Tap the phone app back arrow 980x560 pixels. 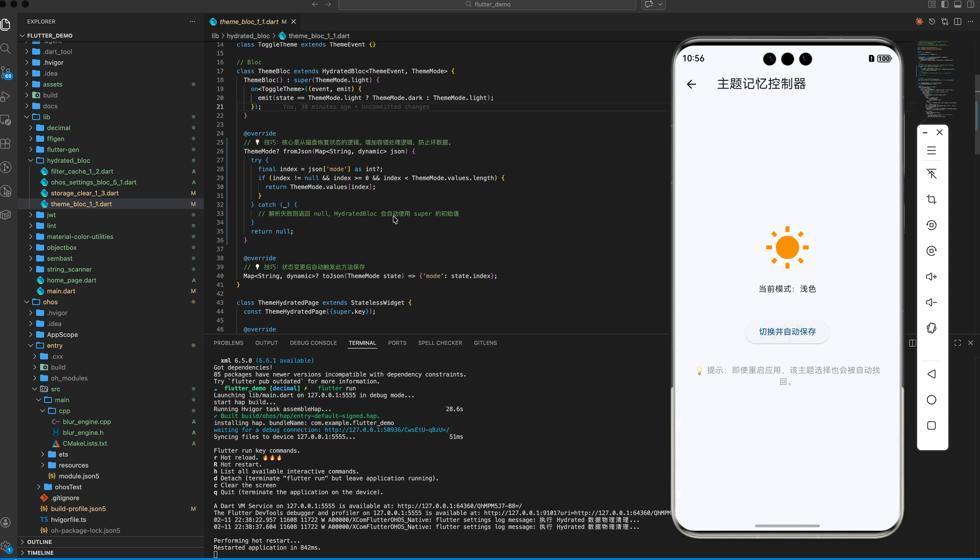(691, 84)
